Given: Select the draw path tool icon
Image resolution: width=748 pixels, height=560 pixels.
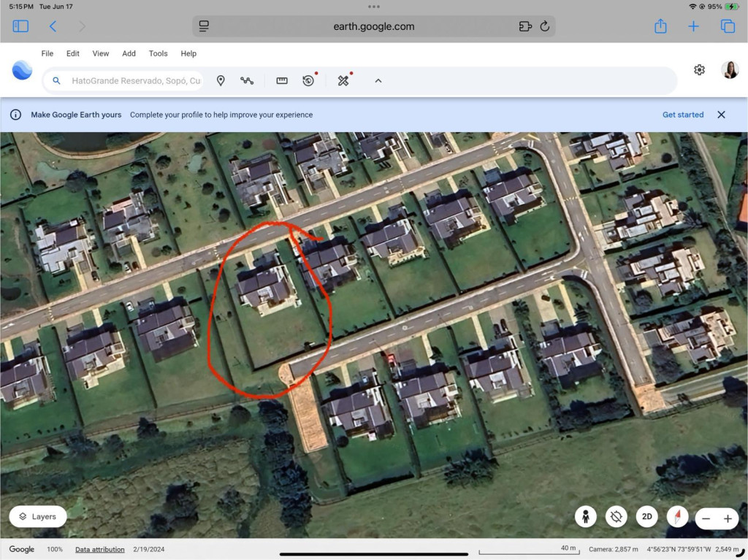Looking at the screenshot, I should 247,80.
